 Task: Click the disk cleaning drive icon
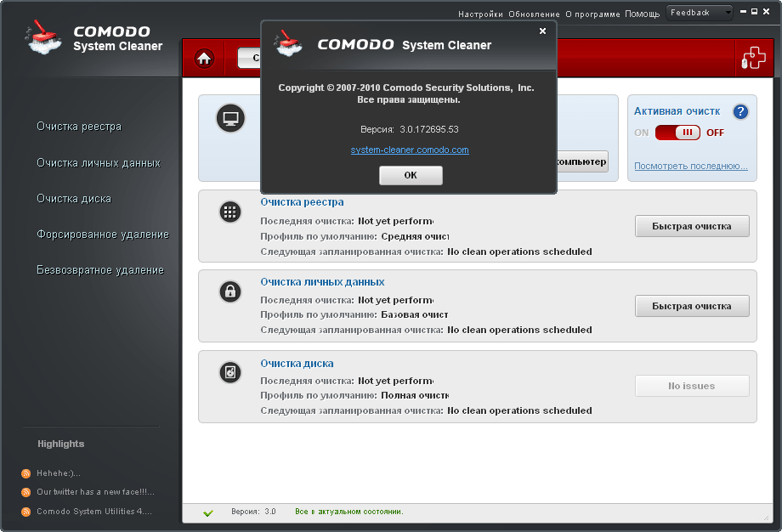coord(229,372)
